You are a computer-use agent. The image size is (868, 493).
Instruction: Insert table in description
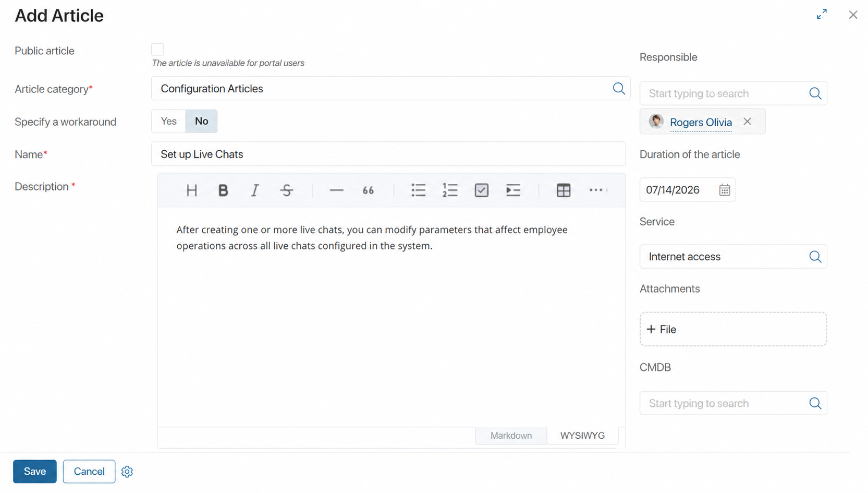pyautogui.click(x=563, y=190)
